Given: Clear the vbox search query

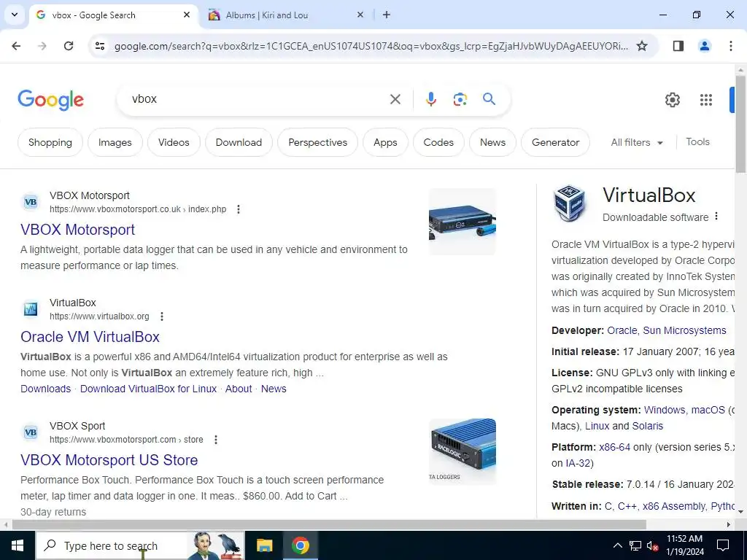Looking at the screenshot, I should (x=395, y=99).
